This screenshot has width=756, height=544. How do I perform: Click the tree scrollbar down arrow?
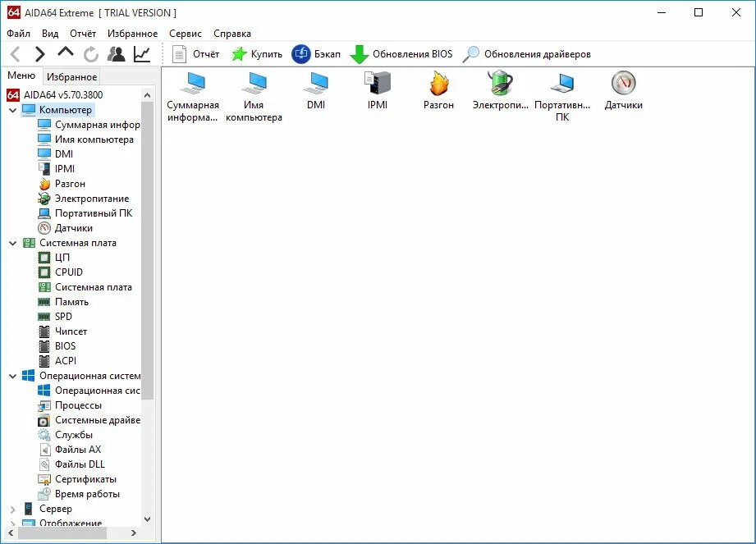148,519
